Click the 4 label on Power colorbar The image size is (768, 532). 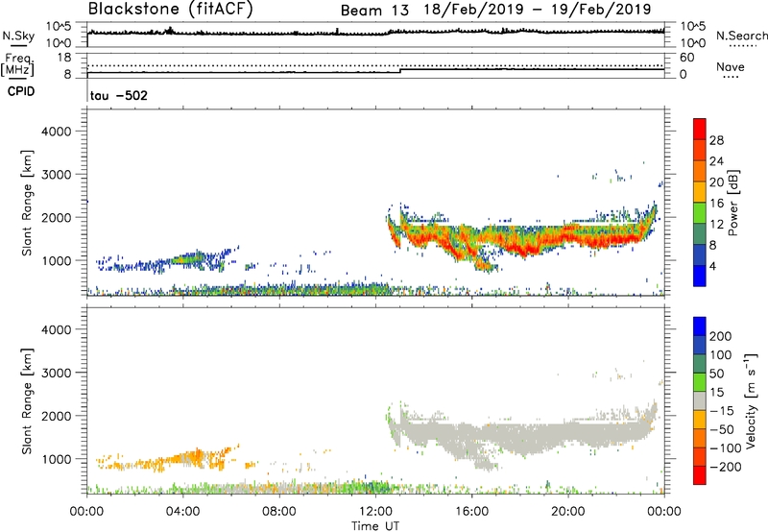(x=712, y=267)
